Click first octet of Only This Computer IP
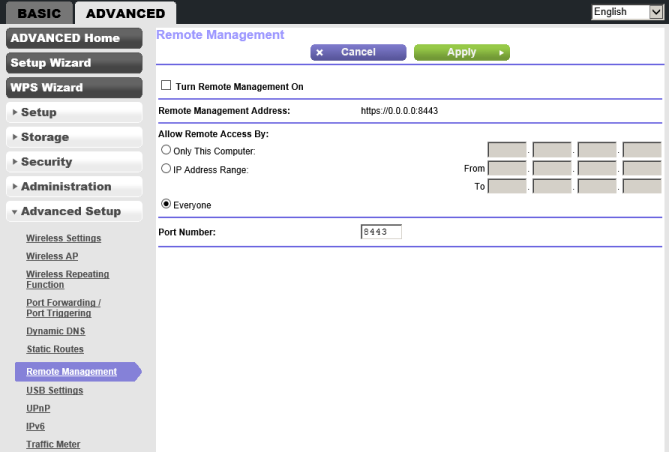The image size is (669, 452). [507, 150]
